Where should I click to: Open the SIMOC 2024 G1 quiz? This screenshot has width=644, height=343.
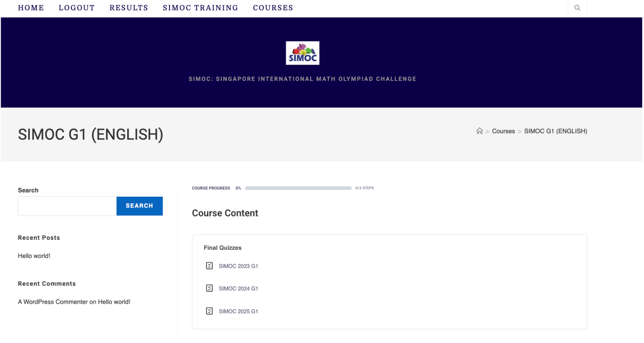[238, 289]
